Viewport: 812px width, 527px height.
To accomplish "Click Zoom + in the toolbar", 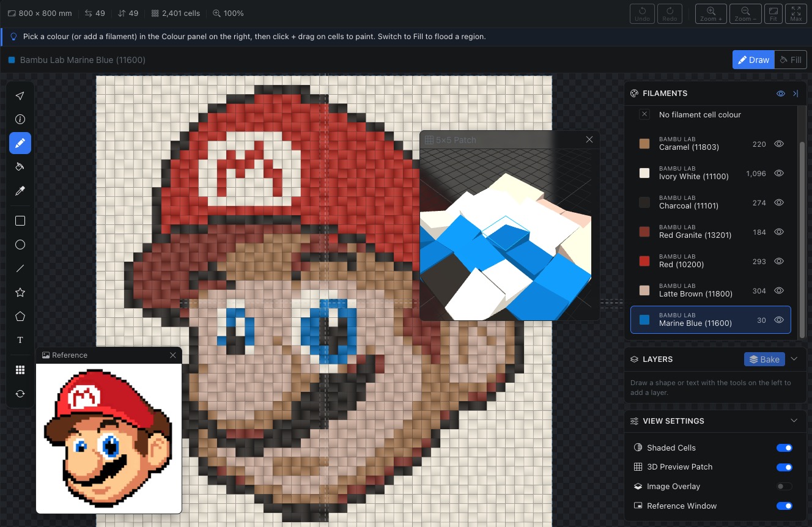I will click(711, 13).
